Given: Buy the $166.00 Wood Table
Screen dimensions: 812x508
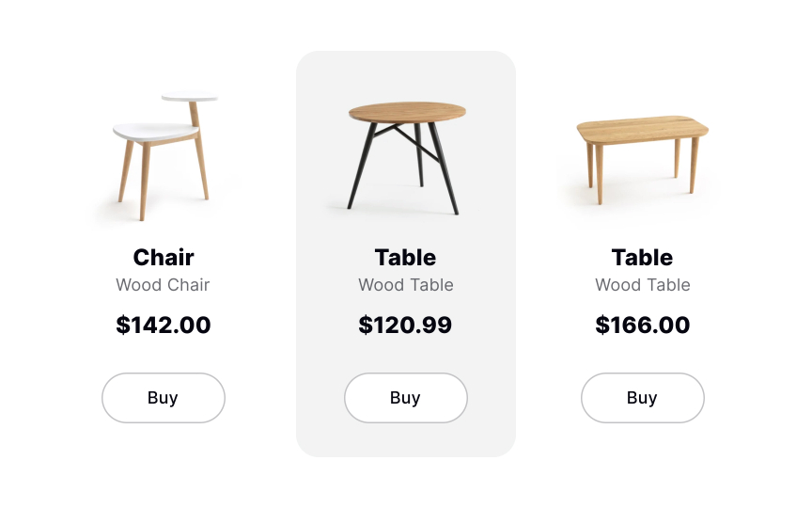Looking at the screenshot, I should click(x=642, y=398).
